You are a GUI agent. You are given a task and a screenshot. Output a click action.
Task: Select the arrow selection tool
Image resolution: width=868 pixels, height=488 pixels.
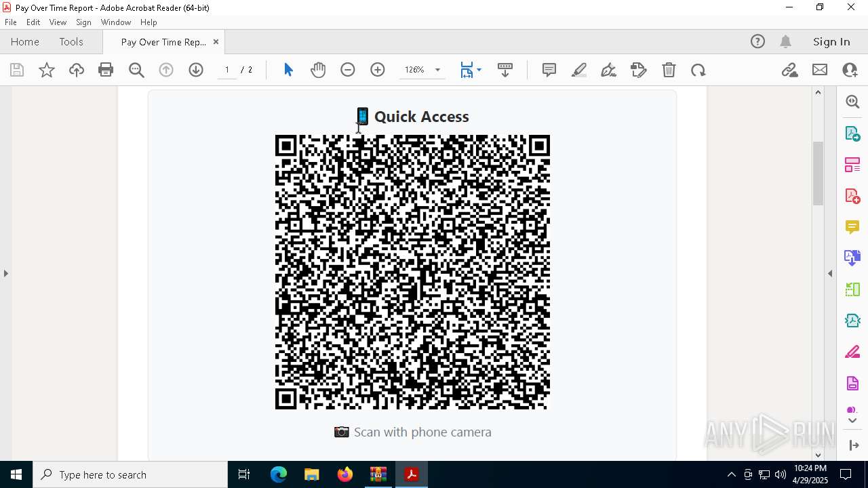tap(288, 70)
